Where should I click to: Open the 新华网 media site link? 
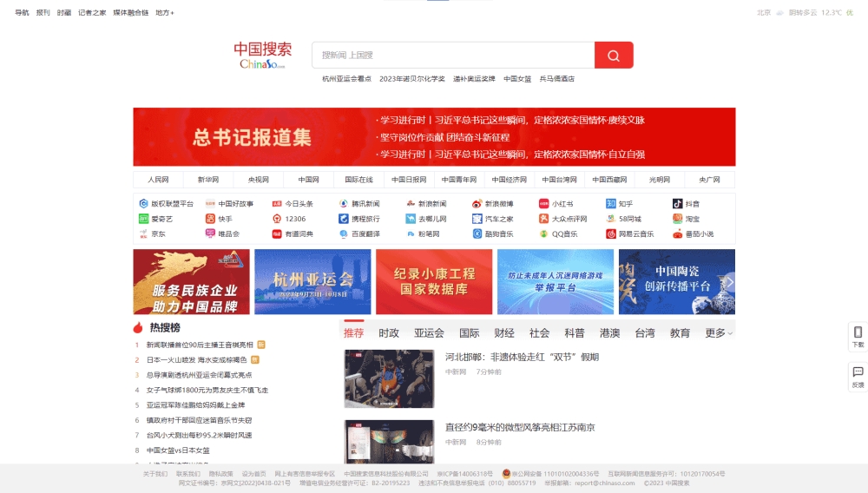(208, 180)
